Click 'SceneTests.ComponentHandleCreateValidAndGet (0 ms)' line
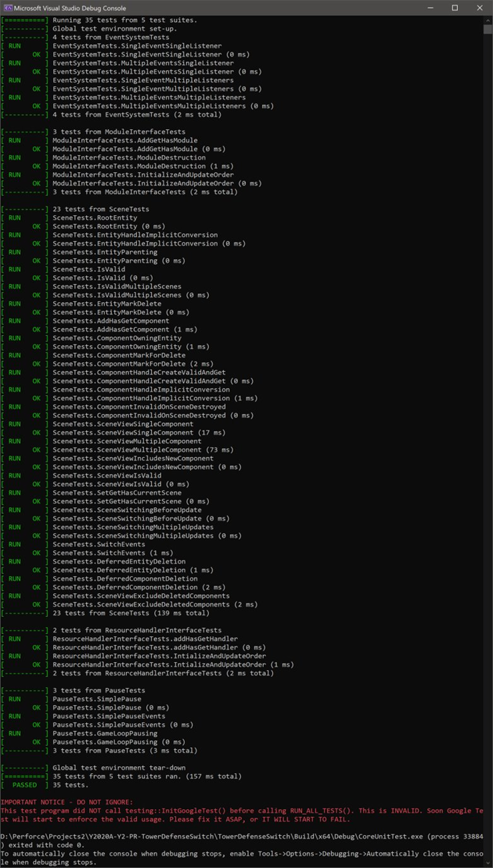 pos(153,381)
